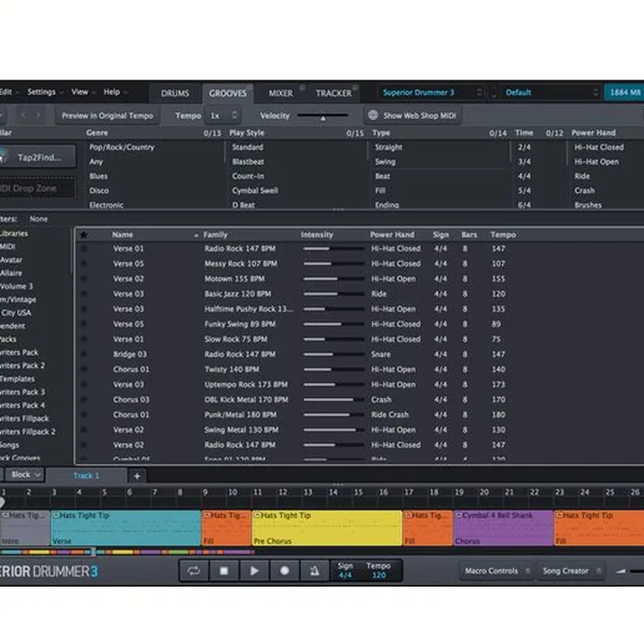Select the yellow Pre Chorus song block
Viewport: 644px width, 644px height.
point(327,529)
